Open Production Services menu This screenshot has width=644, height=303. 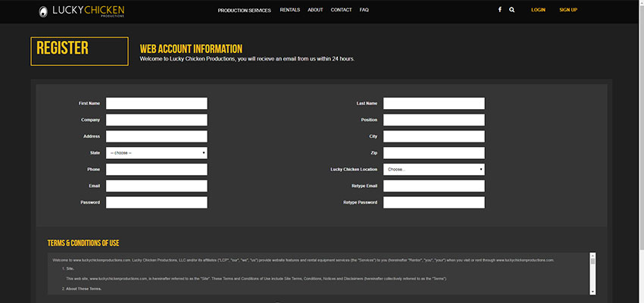[245, 11]
